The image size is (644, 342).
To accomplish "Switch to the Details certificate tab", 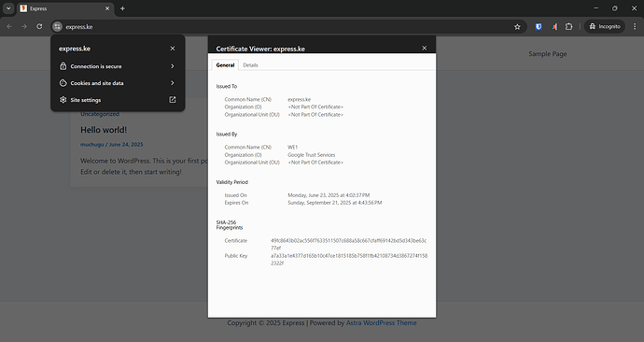I will tap(250, 65).
